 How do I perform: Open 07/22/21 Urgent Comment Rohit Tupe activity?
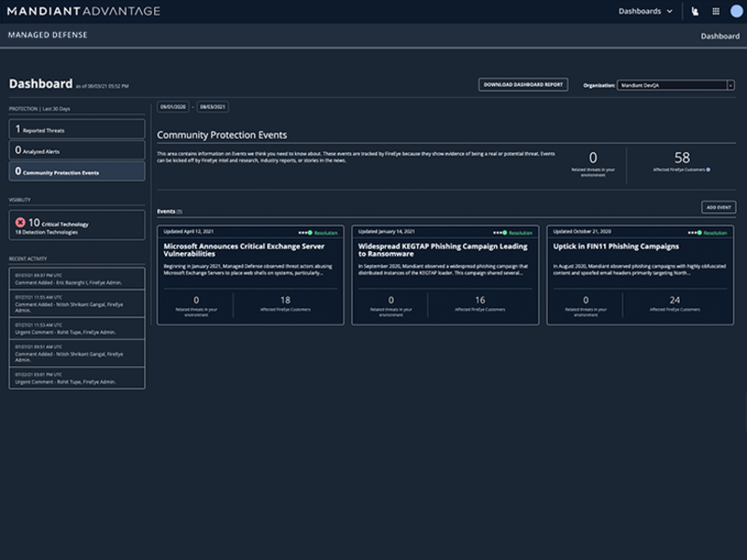[x=77, y=378]
